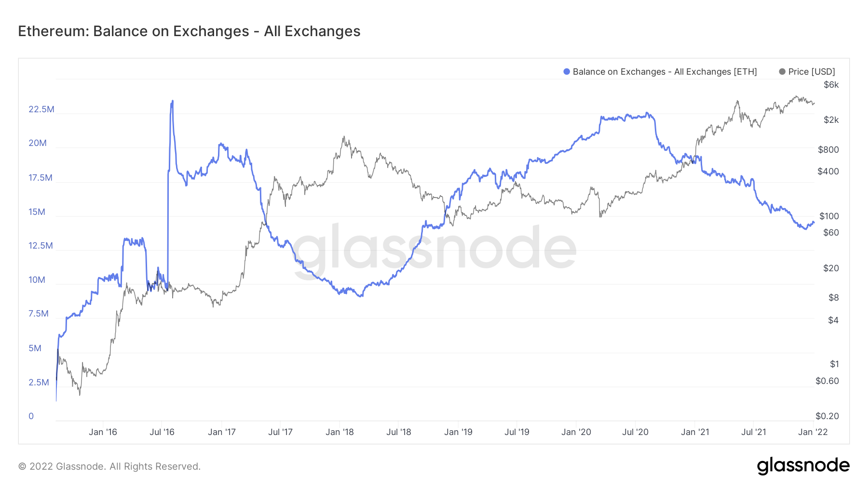Toggle the Balance on Exchanges legend entry
Screen dimensions: 868x488
click(660, 72)
